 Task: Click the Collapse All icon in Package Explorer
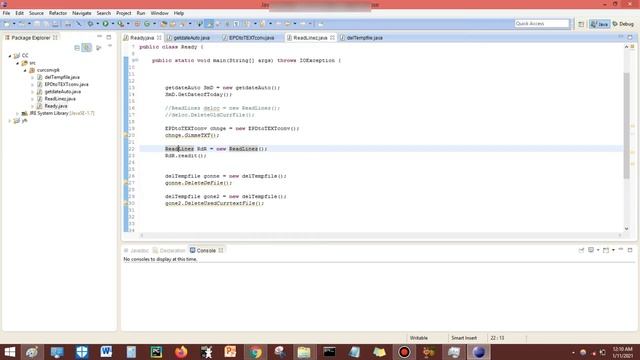point(77,48)
